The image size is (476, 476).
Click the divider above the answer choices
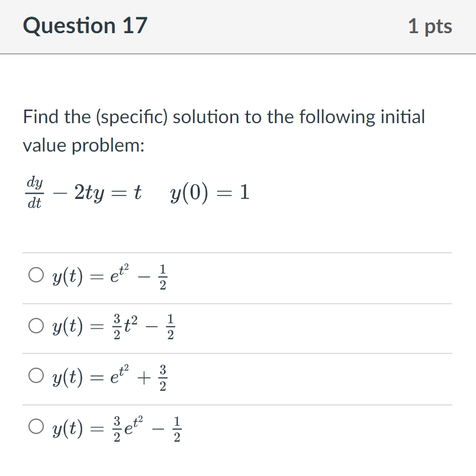pyautogui.click(x=237, y=250)
